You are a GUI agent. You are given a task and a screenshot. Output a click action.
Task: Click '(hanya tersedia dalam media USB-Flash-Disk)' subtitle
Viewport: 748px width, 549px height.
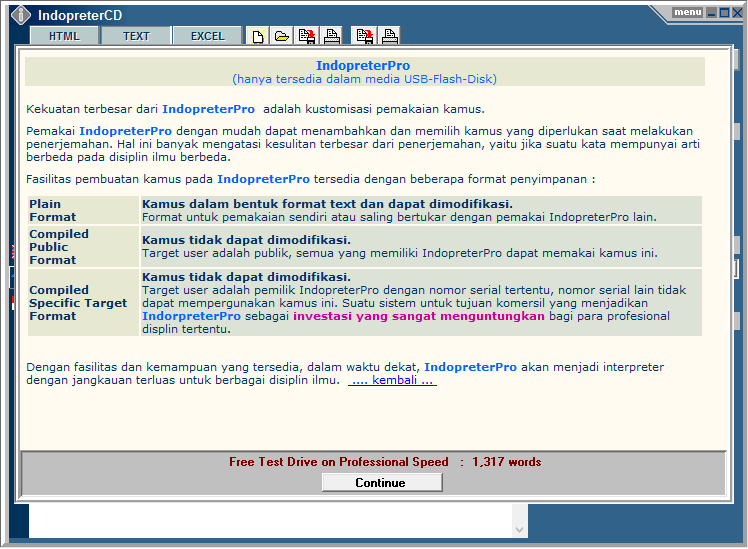click(x=364, y=79)
